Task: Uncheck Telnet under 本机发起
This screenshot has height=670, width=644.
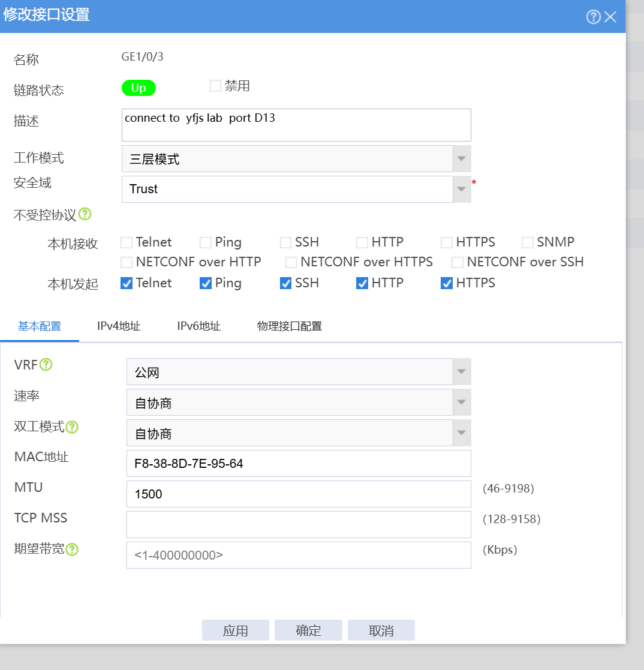Action: tap(127, 283)
